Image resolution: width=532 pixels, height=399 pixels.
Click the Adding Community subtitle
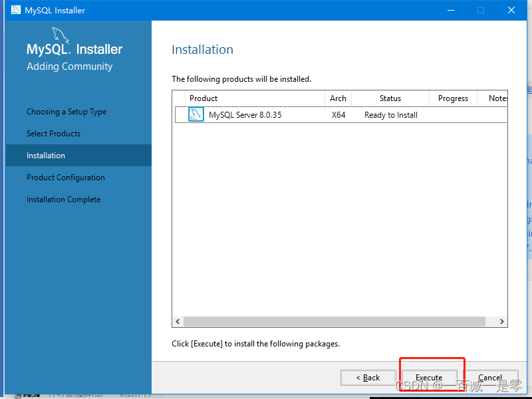pos(70,66)
